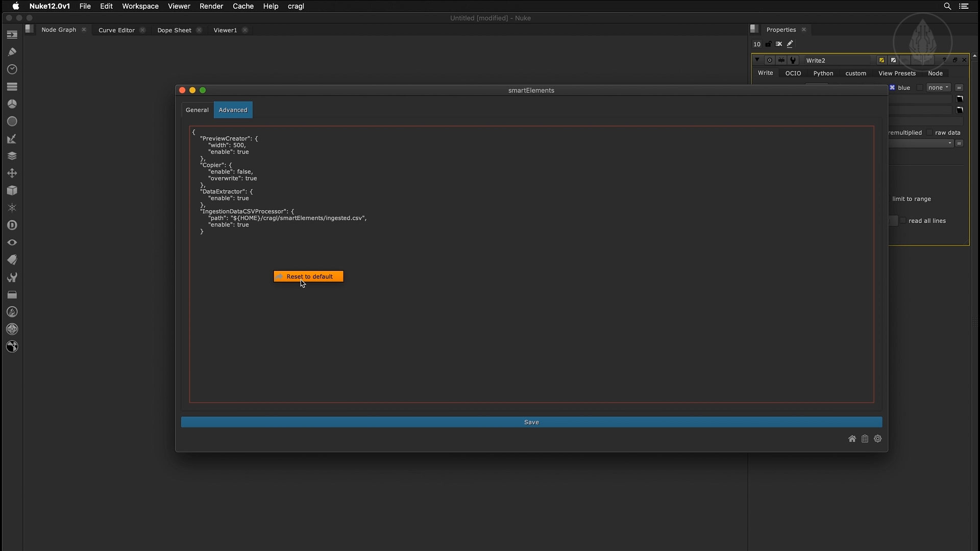
Task: Open the dropdown below premultiplied row
Action: pyautogui.click(x=921, y=144)
